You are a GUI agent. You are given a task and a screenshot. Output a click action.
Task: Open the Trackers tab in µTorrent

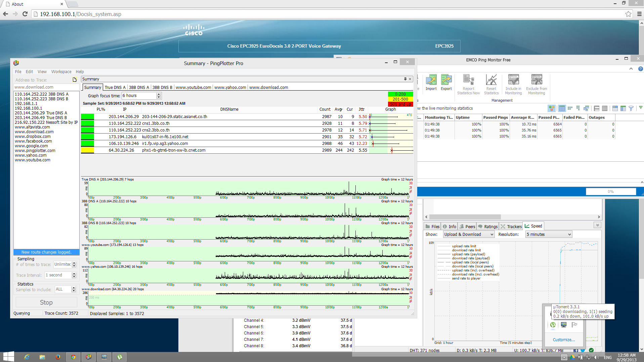click(511, 226)
